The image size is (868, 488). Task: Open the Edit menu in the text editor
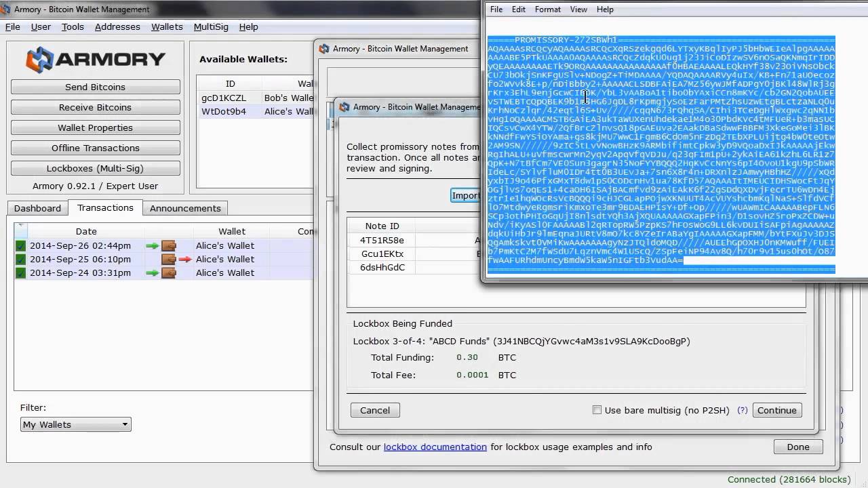click(x=519, y=9)
